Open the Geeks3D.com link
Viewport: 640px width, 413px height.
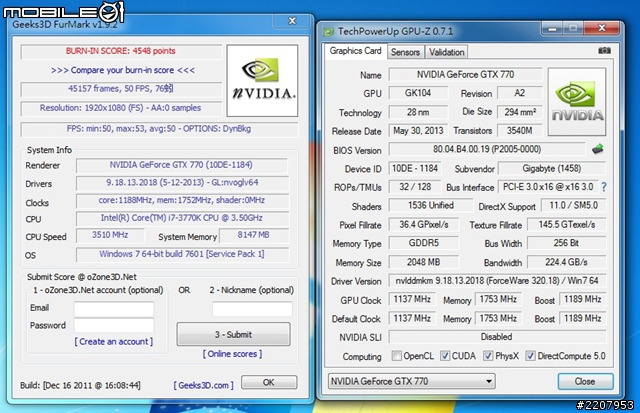203,385
